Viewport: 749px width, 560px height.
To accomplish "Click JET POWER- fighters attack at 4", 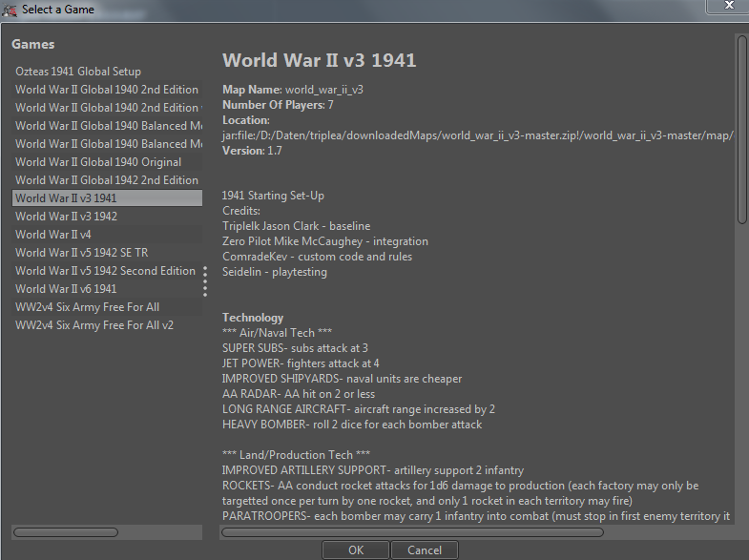I will point(301,363).
